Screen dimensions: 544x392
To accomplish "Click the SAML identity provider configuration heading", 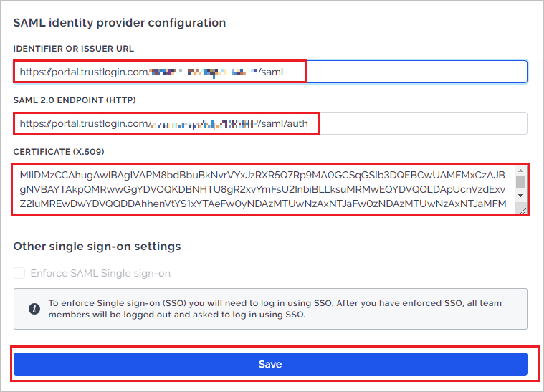I will (120, 23).
